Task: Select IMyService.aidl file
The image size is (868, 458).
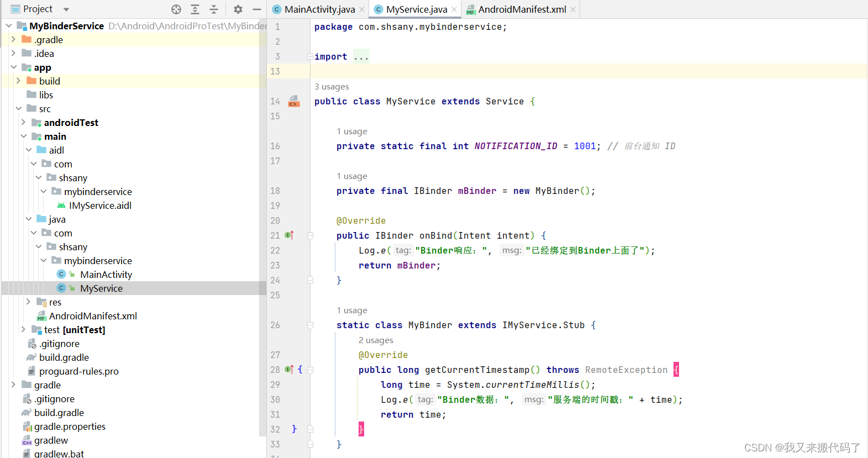Action: pyautogui.click(x=100, y=206)
